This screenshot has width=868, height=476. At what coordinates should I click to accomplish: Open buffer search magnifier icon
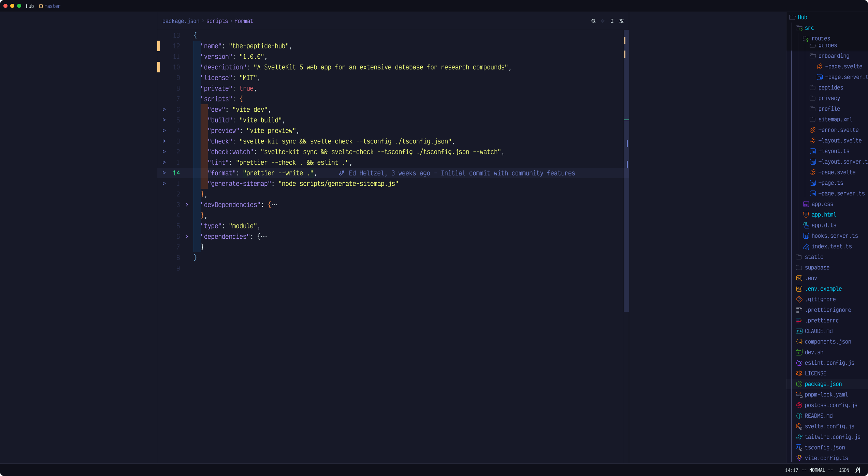pos(593,21)
